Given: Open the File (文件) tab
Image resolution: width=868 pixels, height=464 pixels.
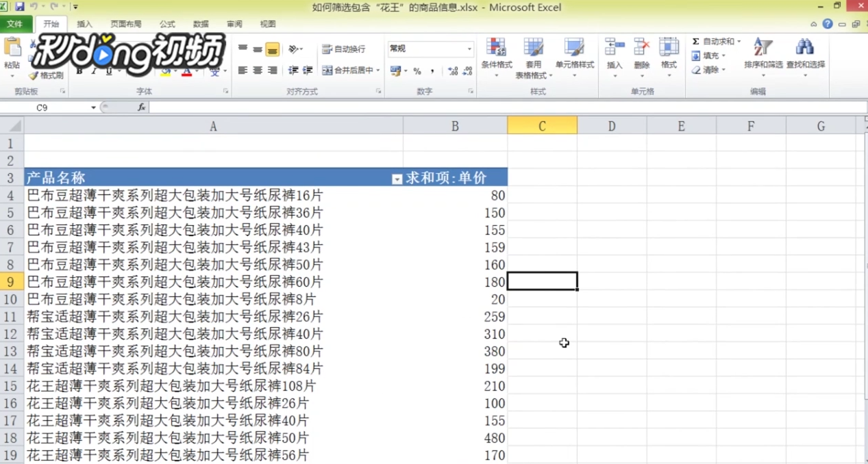Looking at the screenshot, I should [15, 24].
